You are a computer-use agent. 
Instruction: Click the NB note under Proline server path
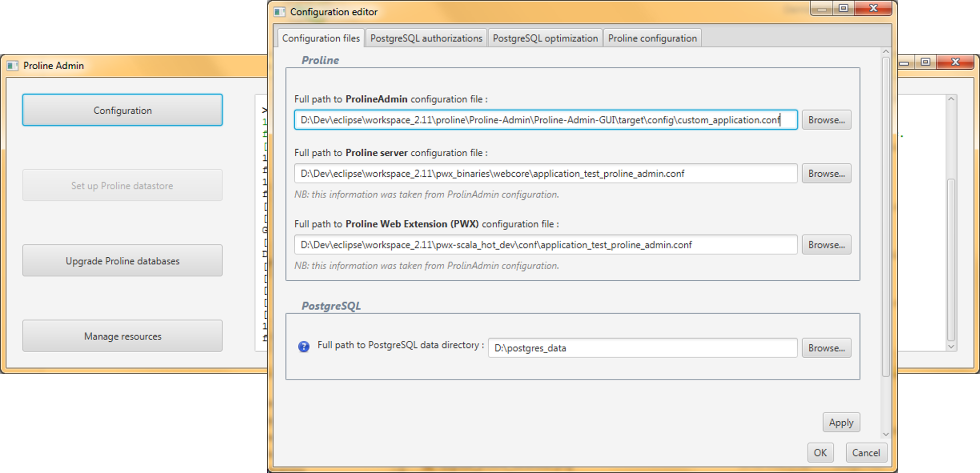pos(426,194)
